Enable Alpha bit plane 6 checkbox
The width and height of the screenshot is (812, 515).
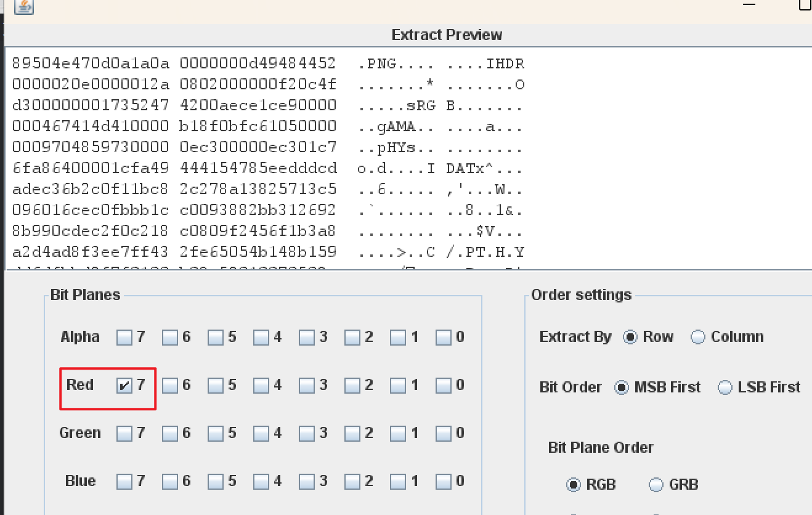pyautogui.click(x=170, y=338)
